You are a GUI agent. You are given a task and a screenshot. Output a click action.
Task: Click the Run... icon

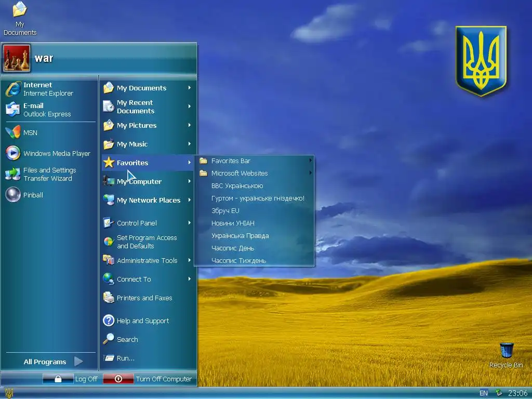pyautogui.click(x=109, y=358)
